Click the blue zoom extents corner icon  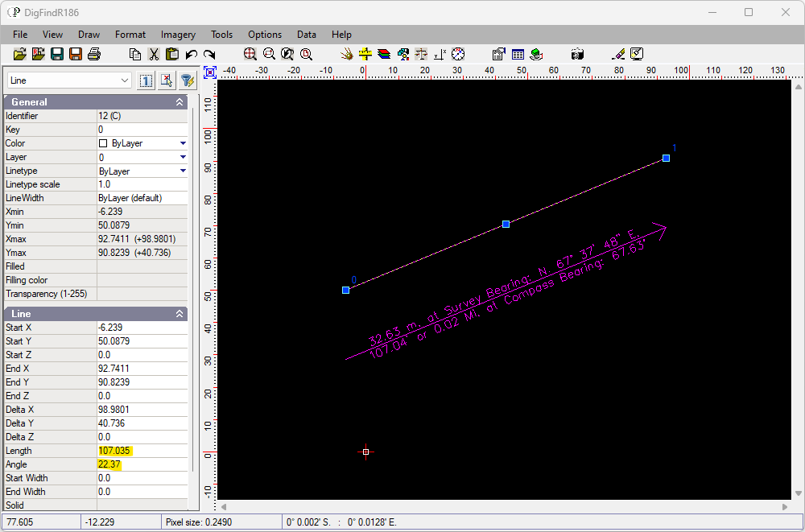pyautogui.click(x=209, y=72)
